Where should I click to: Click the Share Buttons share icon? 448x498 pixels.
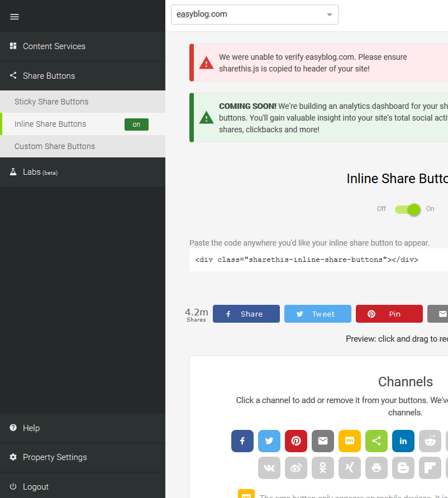coord(13,75)
